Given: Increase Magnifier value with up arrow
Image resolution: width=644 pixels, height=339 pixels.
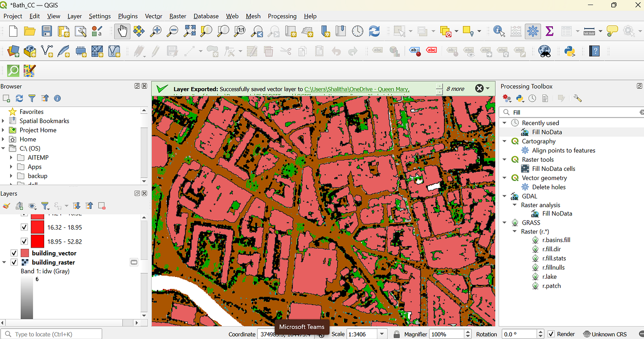Looking at the screenshot, I should (468, 332).
